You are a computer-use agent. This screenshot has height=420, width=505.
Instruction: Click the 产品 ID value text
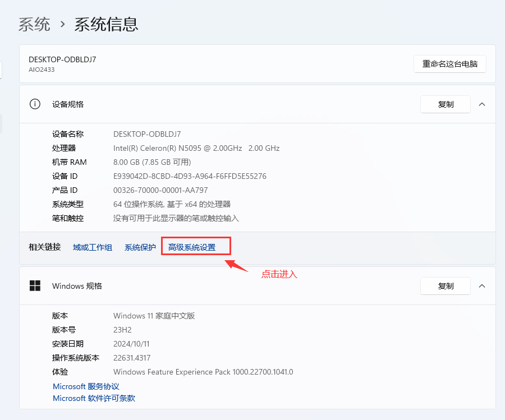160,190
